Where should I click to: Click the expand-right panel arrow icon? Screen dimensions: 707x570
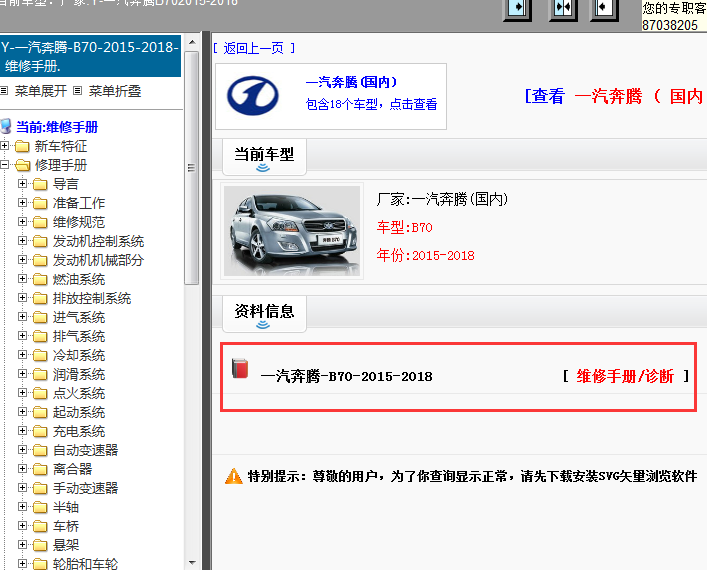pyautogui.click(x=517, y=9)
